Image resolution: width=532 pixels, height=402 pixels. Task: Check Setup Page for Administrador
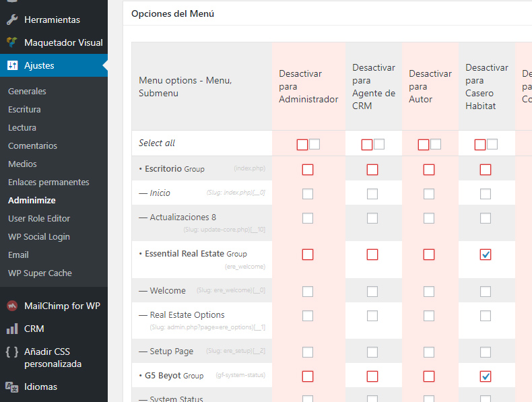(x=307, y=351)
